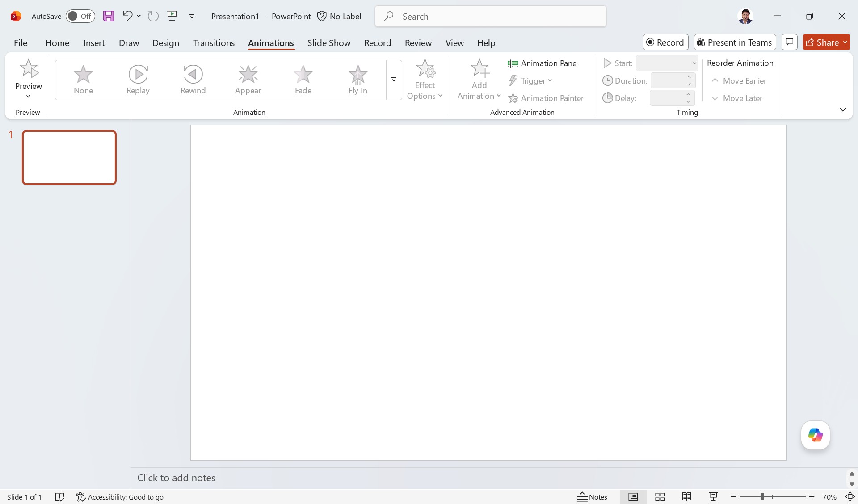
Task: Click Move Later
Action: click(x=737, y=98)
